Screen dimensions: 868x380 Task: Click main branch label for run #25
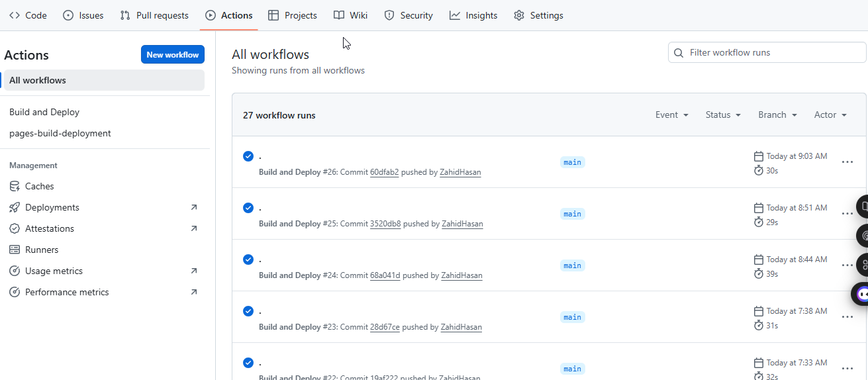coord(572,214)
